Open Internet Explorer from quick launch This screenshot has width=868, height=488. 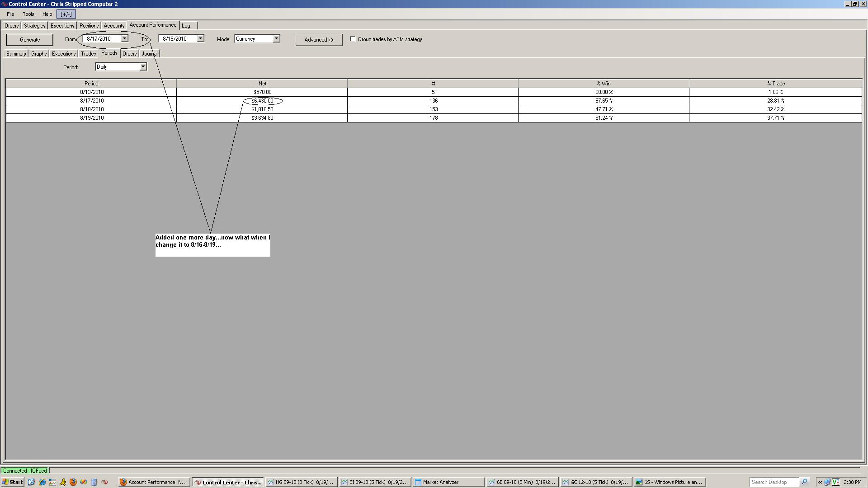click(42, 482)
